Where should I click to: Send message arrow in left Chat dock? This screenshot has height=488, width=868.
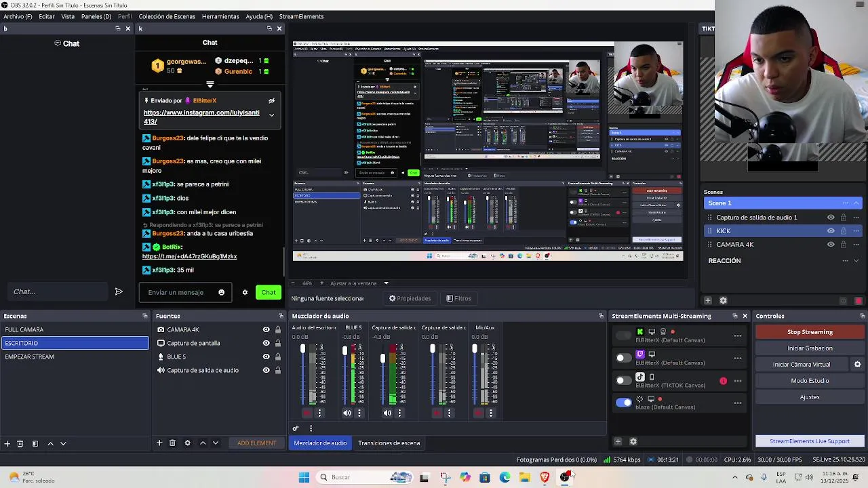[119, 291]
